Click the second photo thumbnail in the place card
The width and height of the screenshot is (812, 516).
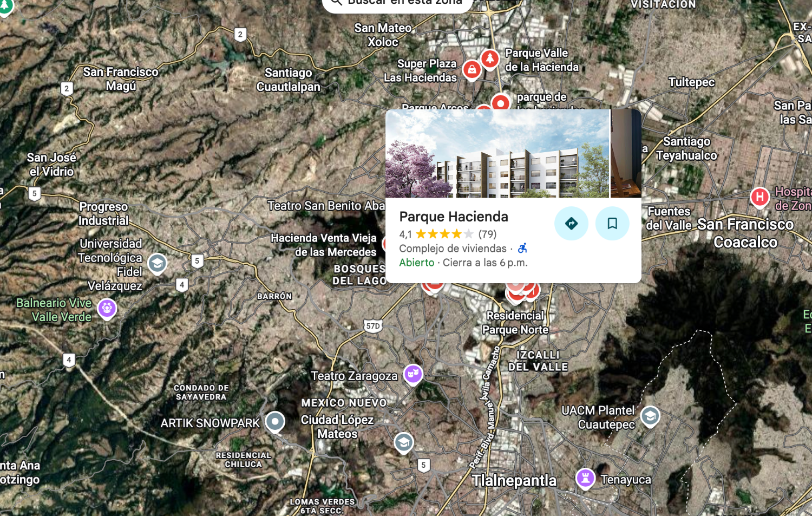click(626, 153)
